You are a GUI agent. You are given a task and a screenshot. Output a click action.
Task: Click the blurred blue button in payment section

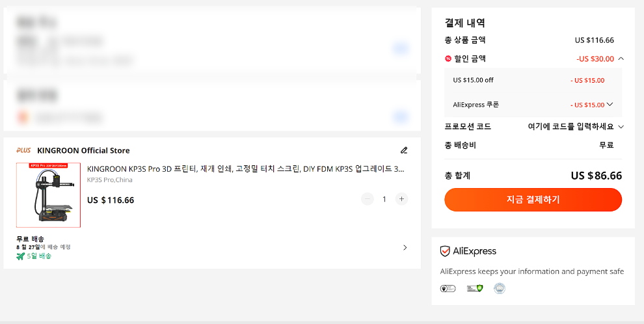400,118
